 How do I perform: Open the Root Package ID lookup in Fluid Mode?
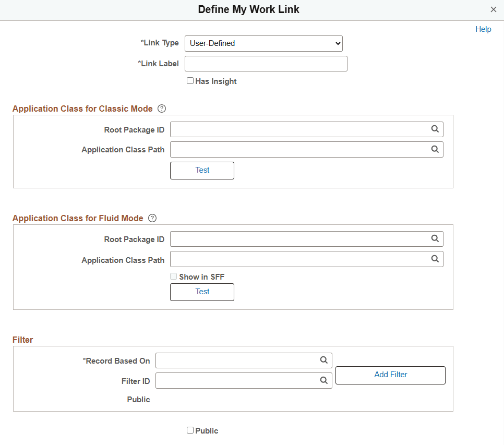point(435,238)
